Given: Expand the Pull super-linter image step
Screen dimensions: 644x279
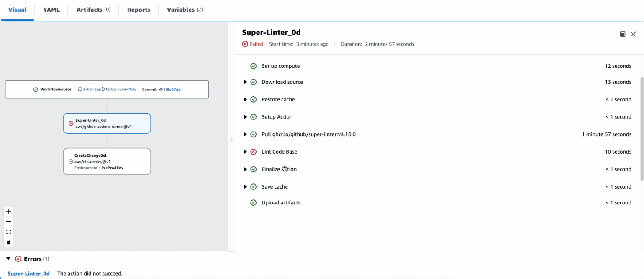Looking at the screenshot, I should pos(245,134).
